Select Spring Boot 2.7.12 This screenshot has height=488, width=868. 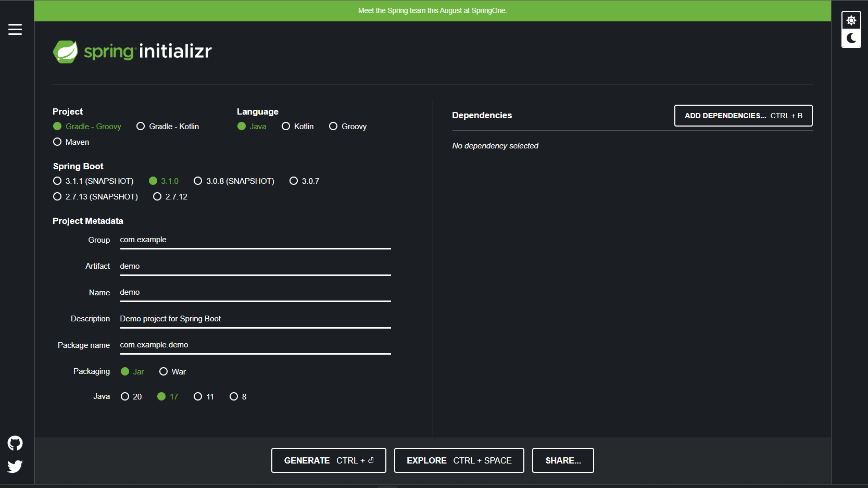point(170,196)
